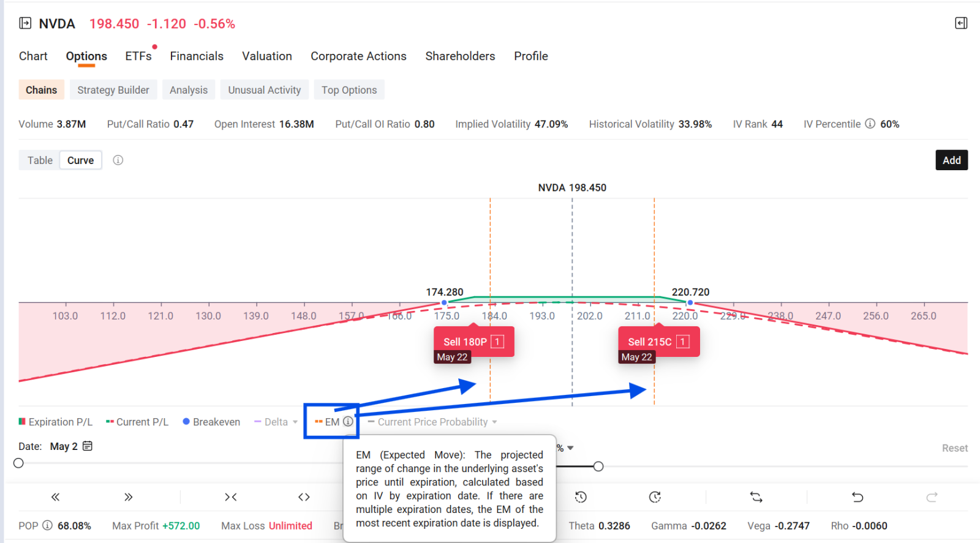Click the quantity box on Sell 180P

click(497, 342)
